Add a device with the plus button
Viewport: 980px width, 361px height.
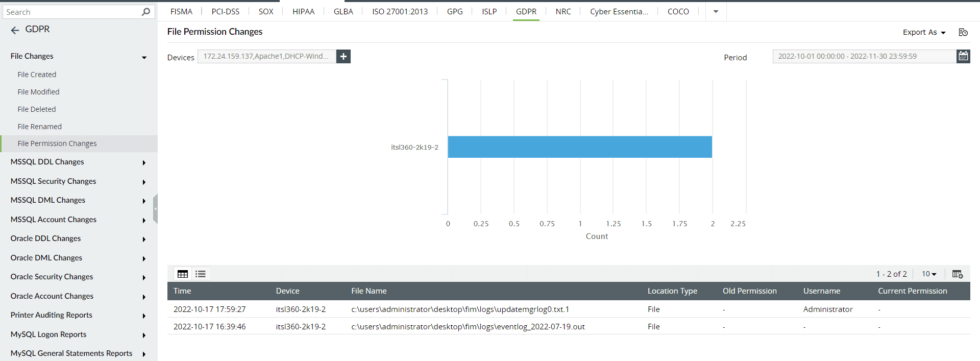[344, 57]
